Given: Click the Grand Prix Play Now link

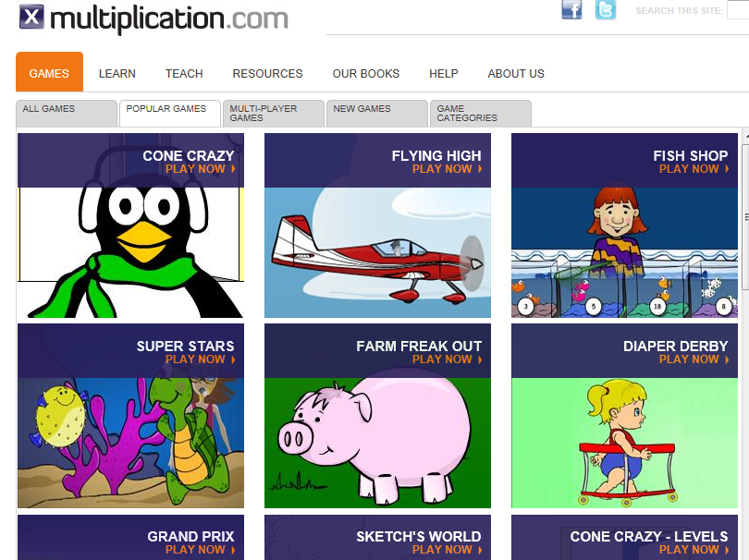Looking at the screenshot, I should 200,550.
